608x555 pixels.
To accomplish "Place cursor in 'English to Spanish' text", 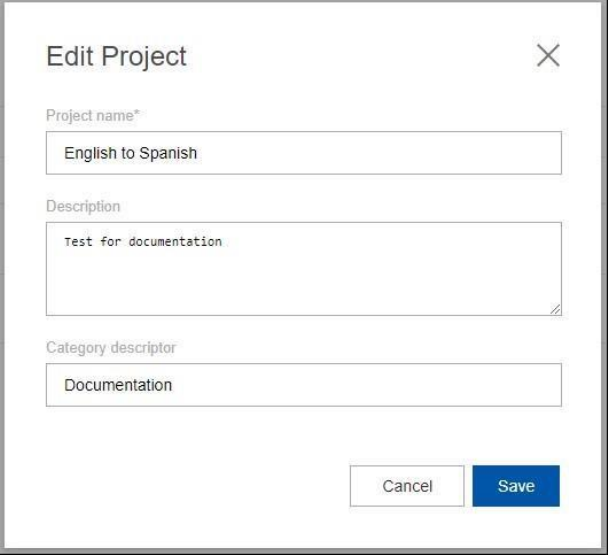I will pyautogui.click(x=130, y=153).
